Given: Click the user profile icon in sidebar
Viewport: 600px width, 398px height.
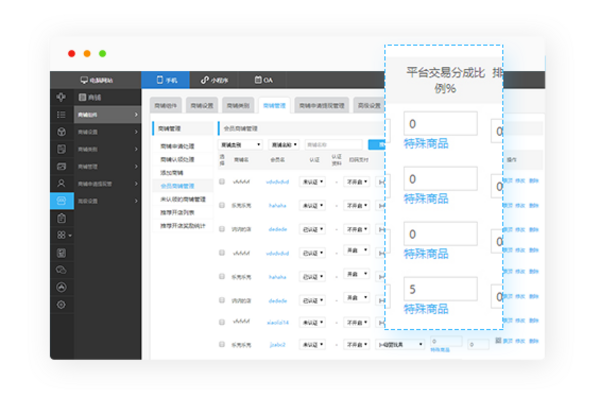Looking at the screenshot, I should pyautogui.click(x=61, y=183).
